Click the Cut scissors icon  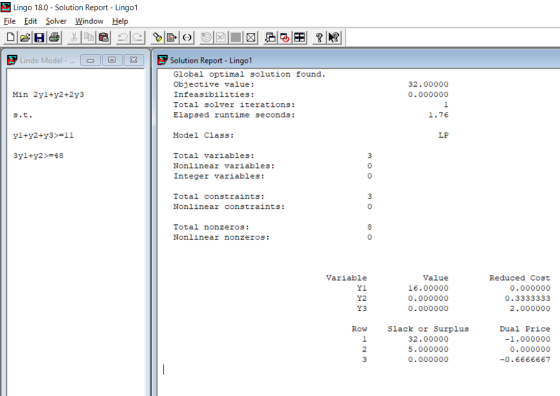pos(74,37)
